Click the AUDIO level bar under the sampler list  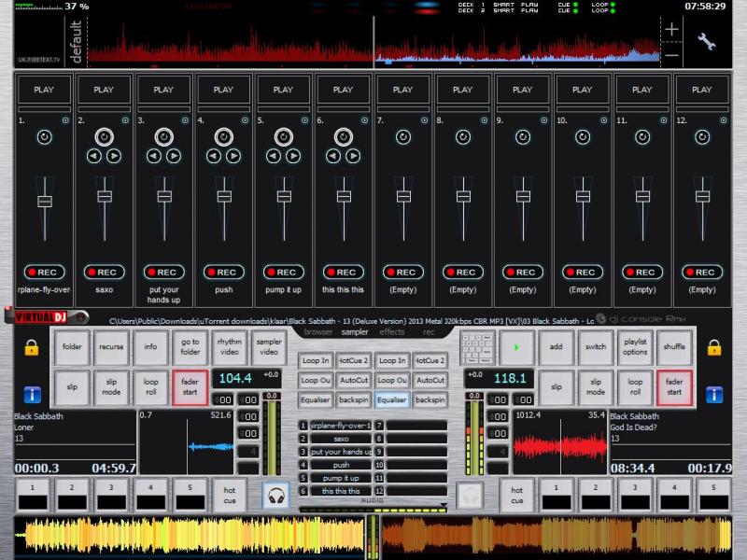pos(373,510)
